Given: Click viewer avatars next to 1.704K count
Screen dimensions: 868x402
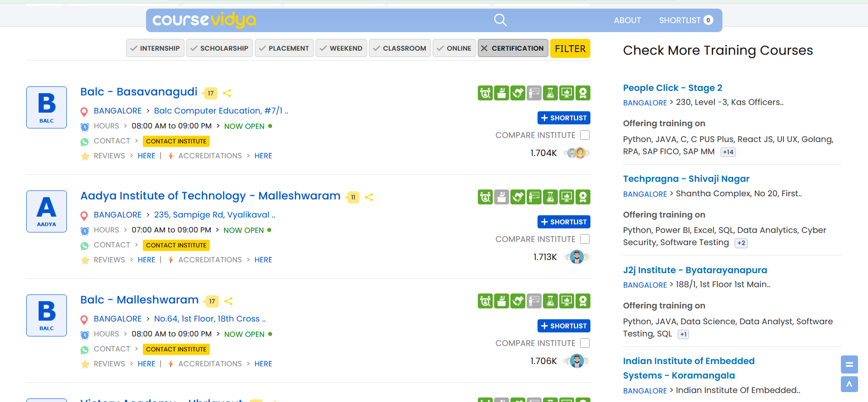Looking at the screenshot, I should click(576, 153).
